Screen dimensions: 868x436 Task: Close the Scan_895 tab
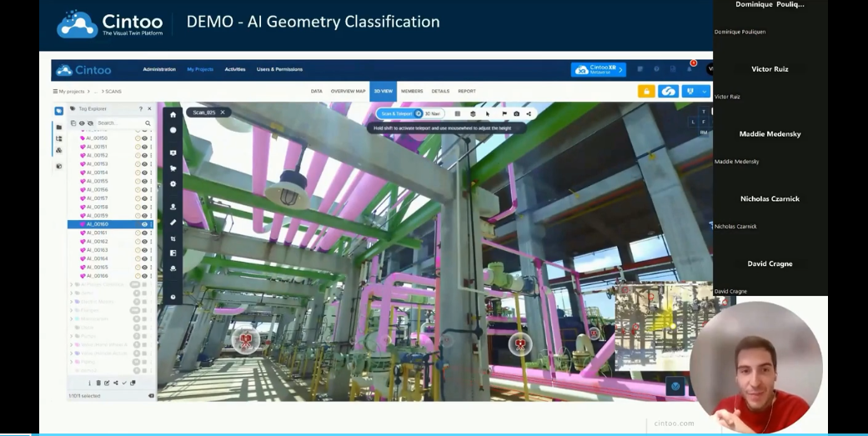(223, 113)
